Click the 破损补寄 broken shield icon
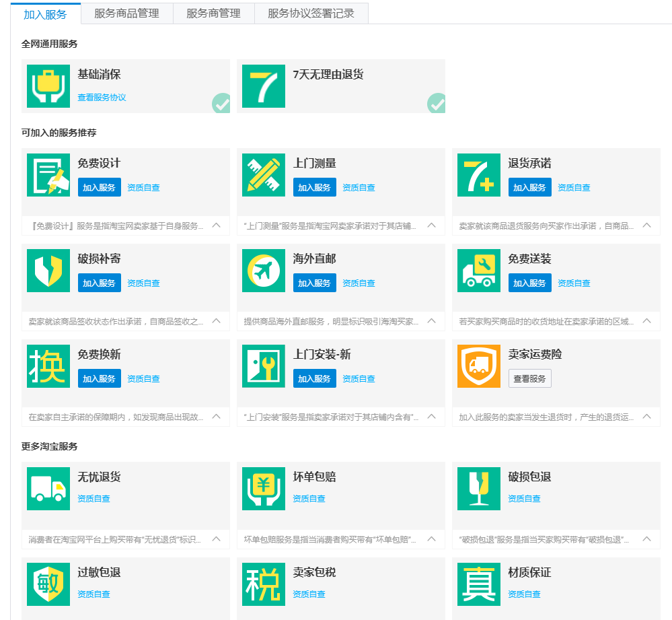 pos(48,271)
